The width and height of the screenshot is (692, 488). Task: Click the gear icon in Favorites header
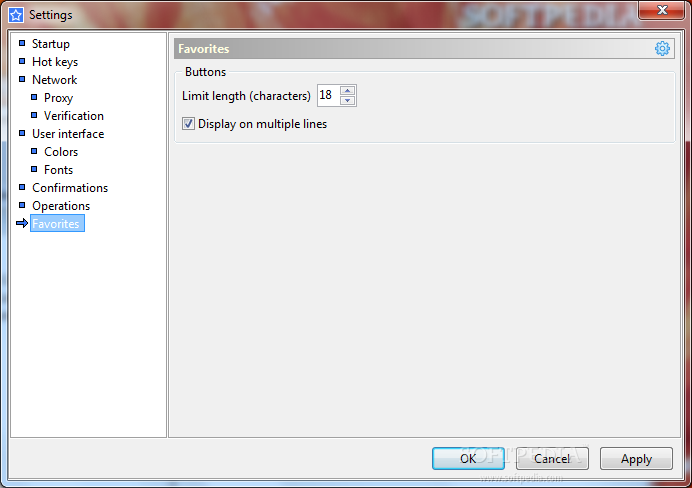click(x=662, y=48)
